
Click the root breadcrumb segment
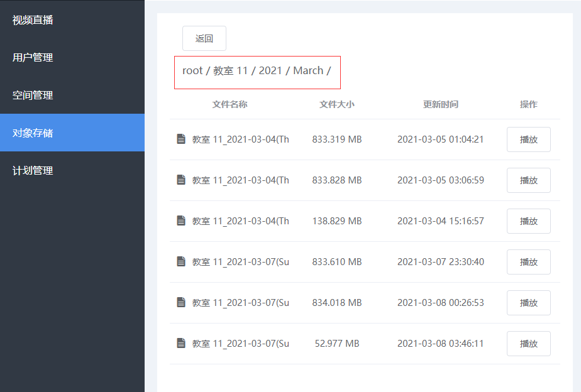tap(192, 71)
